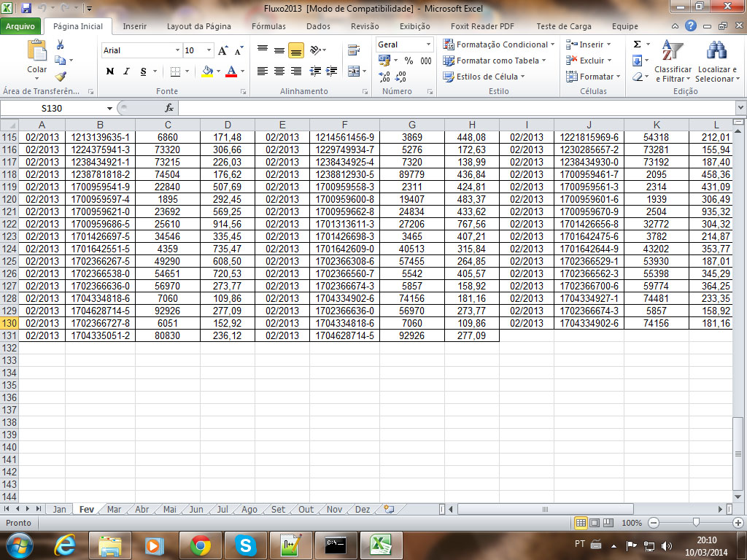Center-align text horizontally

coord(279,71)
